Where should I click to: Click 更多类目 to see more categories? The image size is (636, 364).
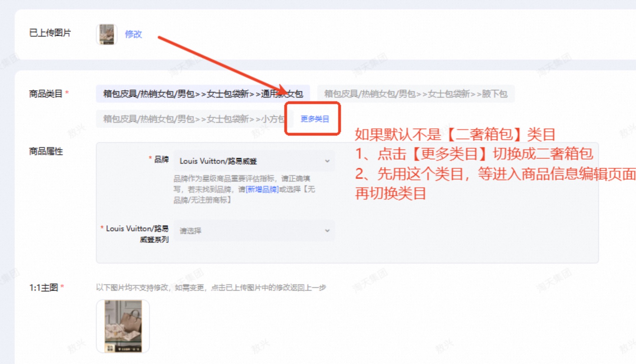coord(315,119)
